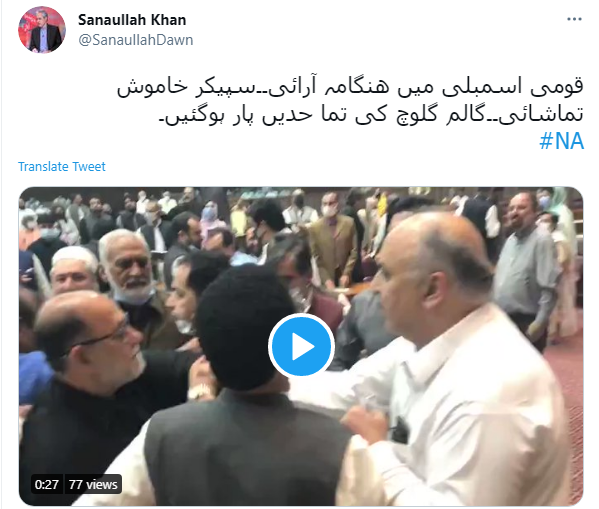This screenshot has width=599, height=509.
Task: Open the #NA hashtag
Action: (x=562, y=141)
